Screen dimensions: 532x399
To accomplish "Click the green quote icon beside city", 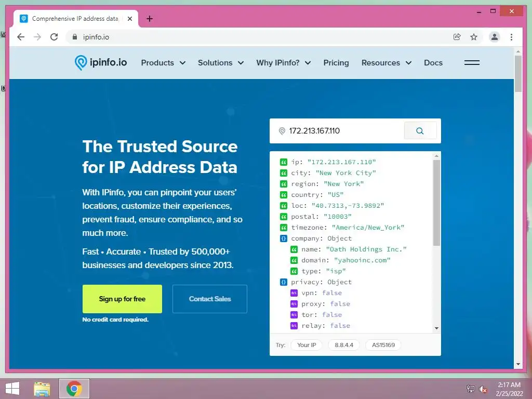I will pyautogui.click(x=283, y=173).
